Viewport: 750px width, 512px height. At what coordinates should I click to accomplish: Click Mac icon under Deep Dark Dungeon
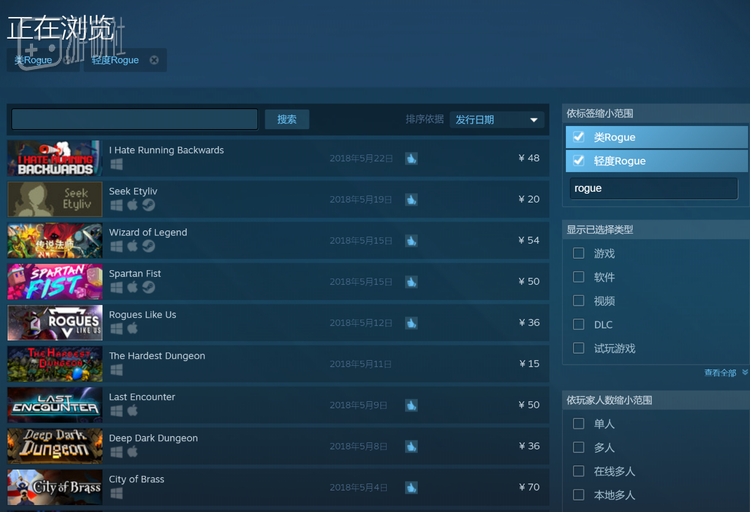click(132, 452)
